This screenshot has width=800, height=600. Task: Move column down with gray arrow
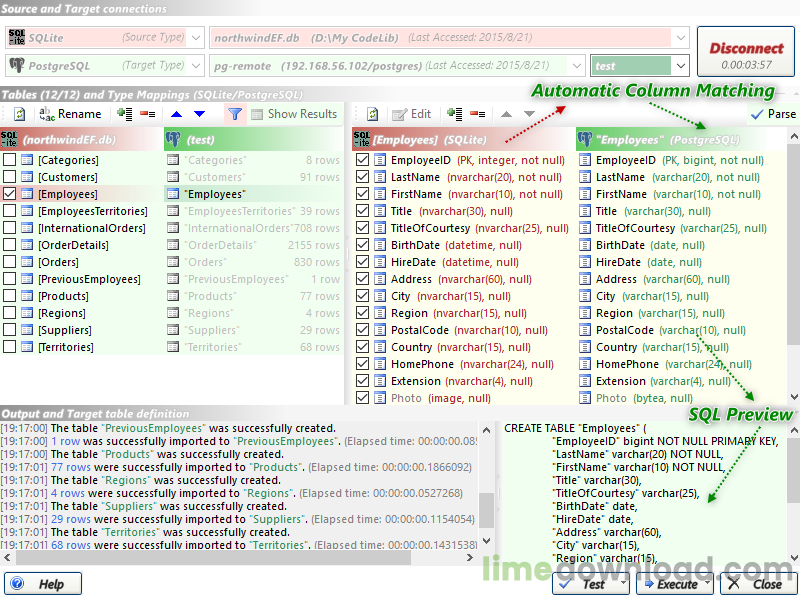[x=530, y=114]
